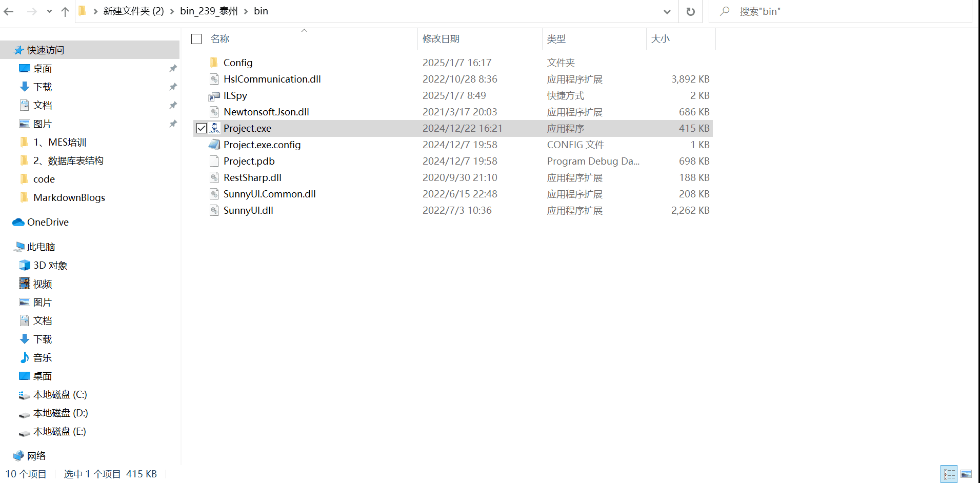The width and height of the screenshot is (980, 483).
Task: Click the 3,892 KB size cell
Action: click(x=690, y=79)
